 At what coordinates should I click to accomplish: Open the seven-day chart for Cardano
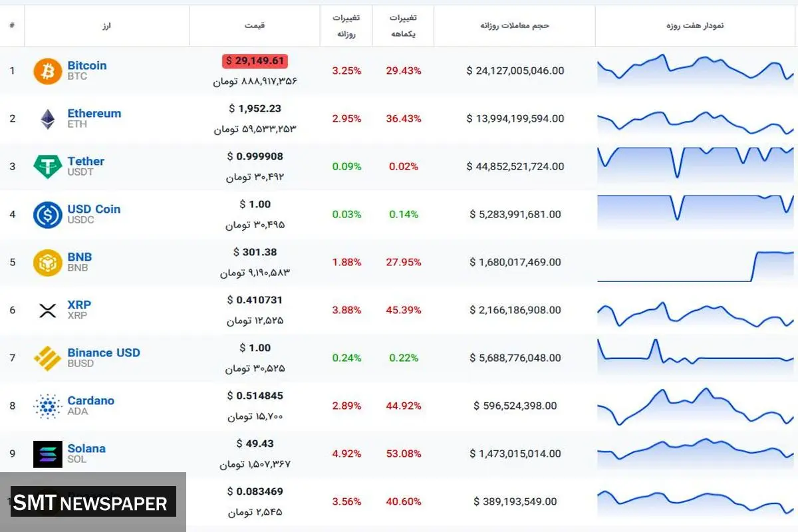(696, 407)
